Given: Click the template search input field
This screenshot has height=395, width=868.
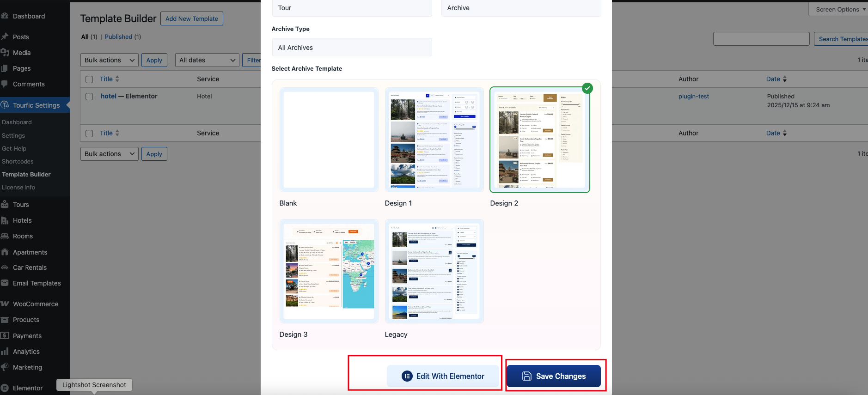Looking at the screenshot, I should 761,39.
